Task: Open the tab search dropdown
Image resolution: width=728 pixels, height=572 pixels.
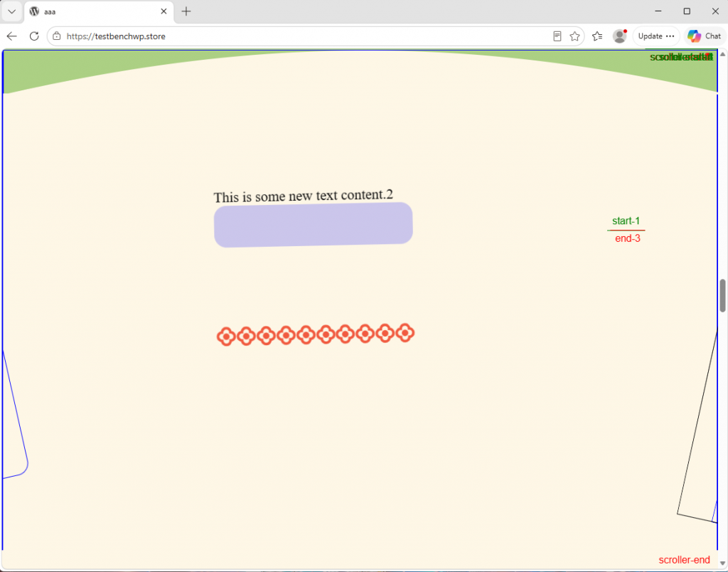Action: [11, 11]
